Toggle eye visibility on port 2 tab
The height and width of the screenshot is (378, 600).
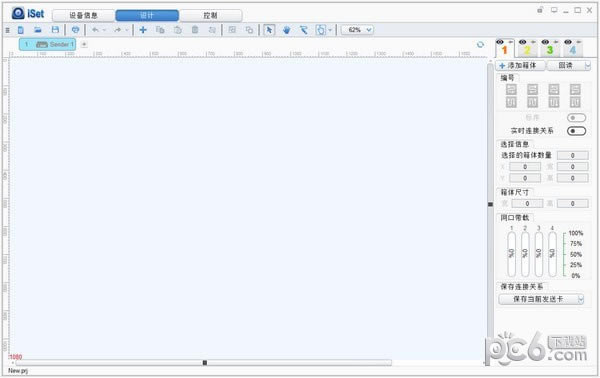tap(523, 42)
